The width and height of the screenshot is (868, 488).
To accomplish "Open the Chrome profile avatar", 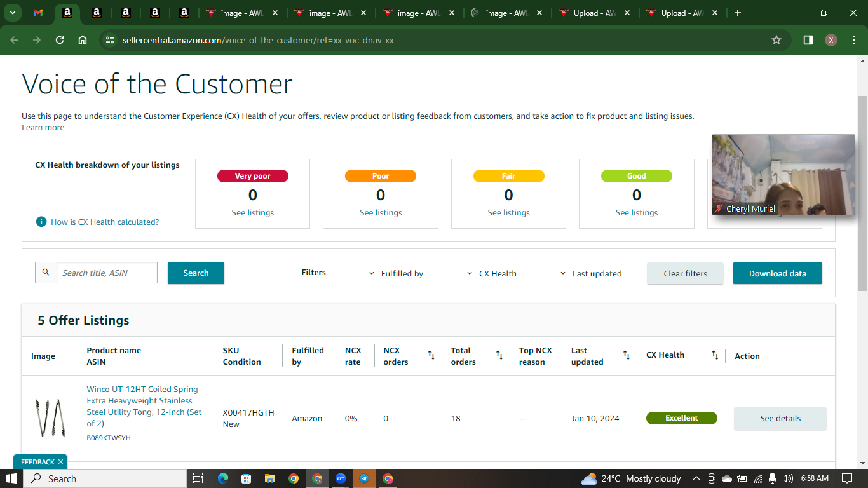I will 831,40.
